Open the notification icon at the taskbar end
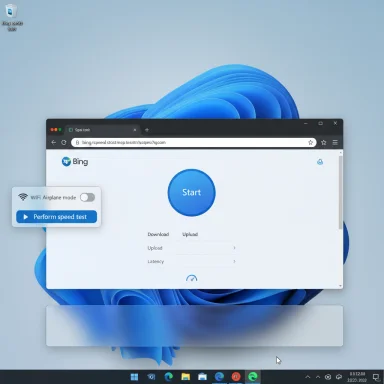 point(376,377)
